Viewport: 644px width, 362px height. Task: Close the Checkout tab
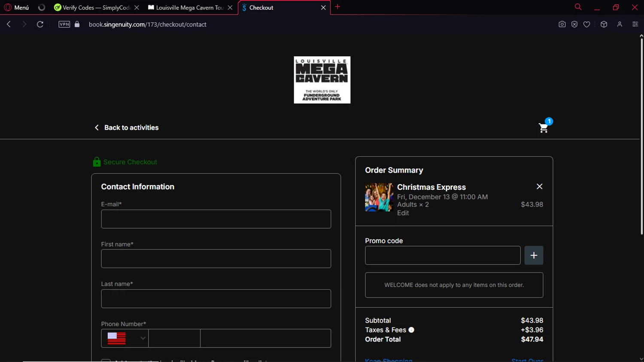pos(323,7)
